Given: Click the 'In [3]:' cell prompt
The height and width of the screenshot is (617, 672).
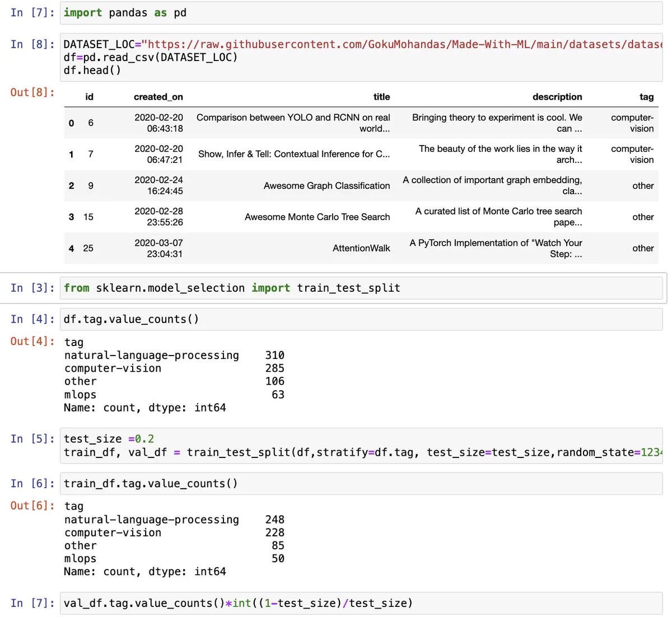Looking at the screenshot, I should (x=32, y=288).
